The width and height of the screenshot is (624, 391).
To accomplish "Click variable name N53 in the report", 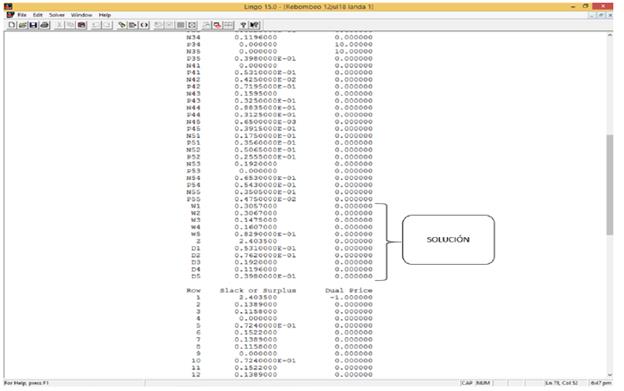I will click(193, 164).
